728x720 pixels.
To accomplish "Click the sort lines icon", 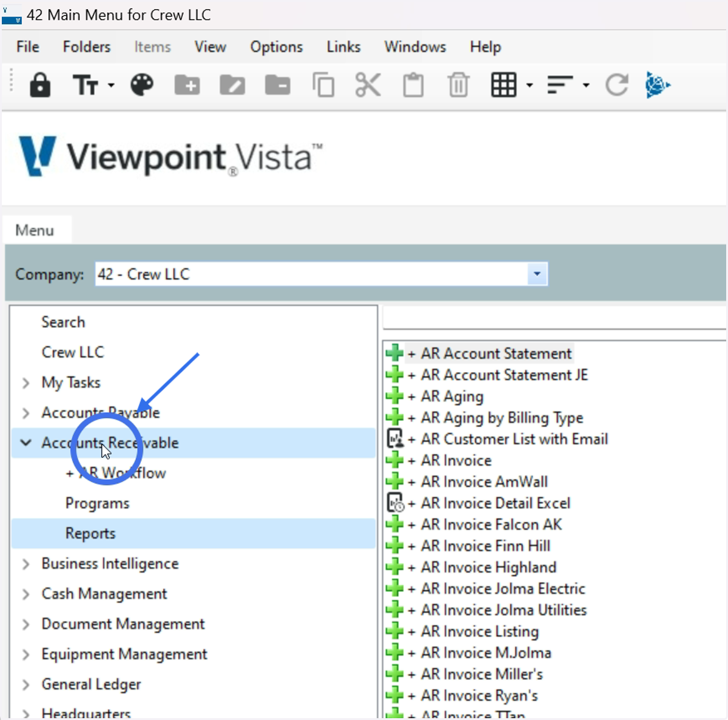I will (560, 85).
